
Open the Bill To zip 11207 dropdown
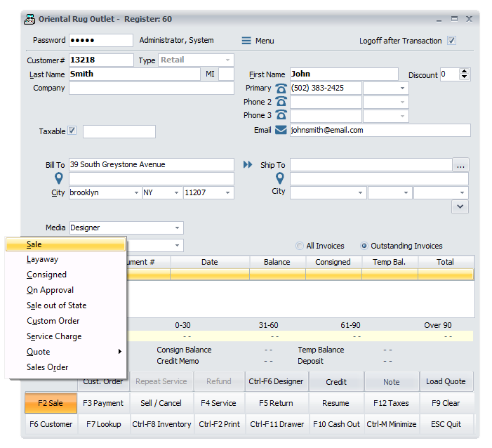point(228,192)
